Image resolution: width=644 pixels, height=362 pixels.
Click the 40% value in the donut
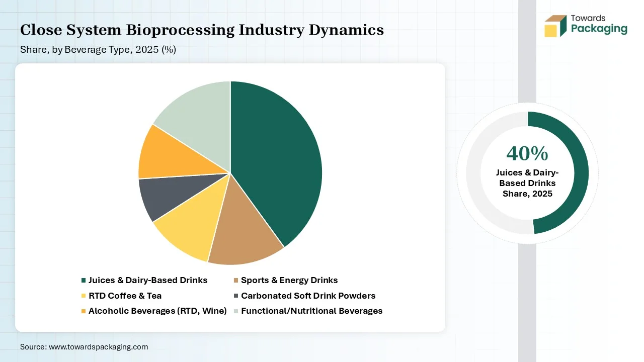(x=527, y=153)
